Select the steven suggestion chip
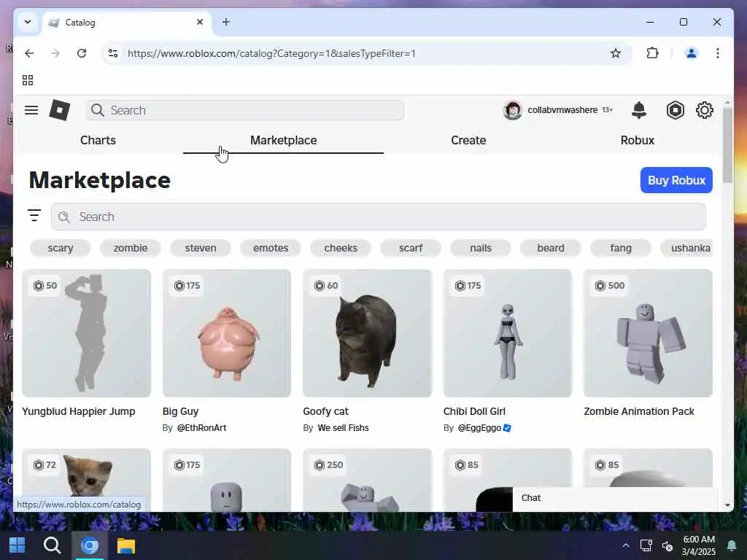The height and width of the screenshot is (560, 747). pos(200,248)
